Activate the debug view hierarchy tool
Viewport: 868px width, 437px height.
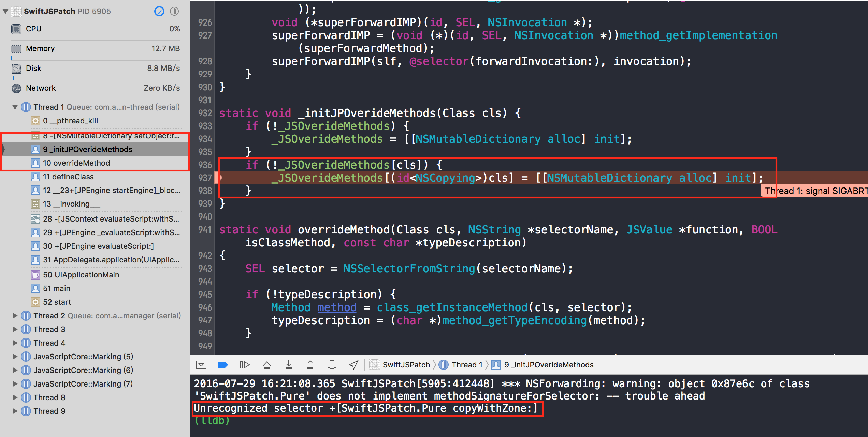pyautogui.click(x=332, y=364)
